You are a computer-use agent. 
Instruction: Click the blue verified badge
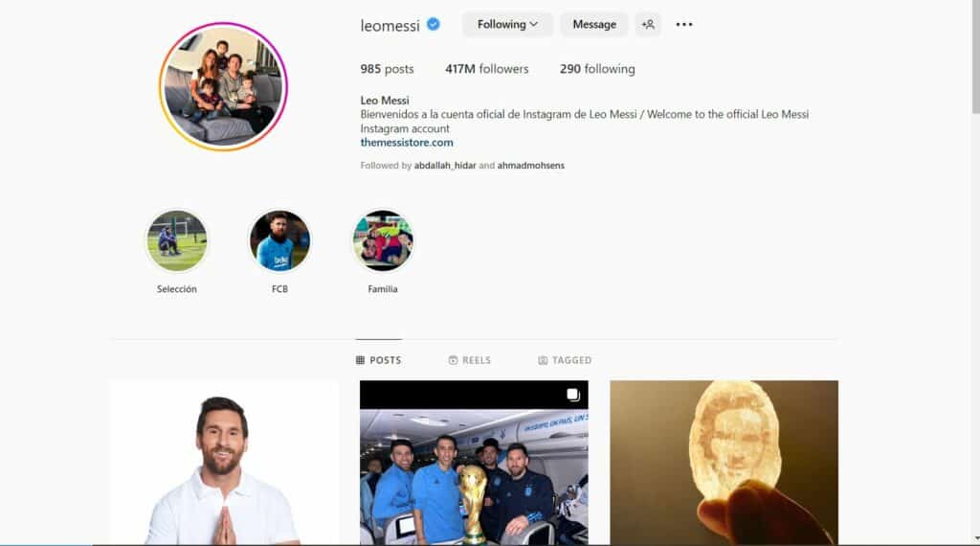click(434, 24)
